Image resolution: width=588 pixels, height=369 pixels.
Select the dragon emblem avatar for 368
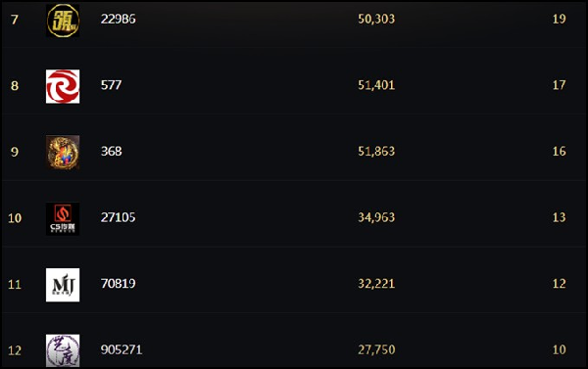coord(63,153)
